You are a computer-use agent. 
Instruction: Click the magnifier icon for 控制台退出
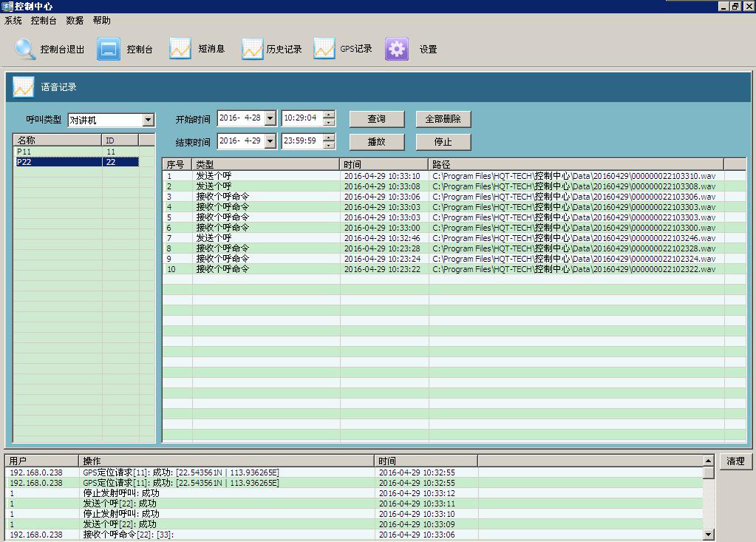click(25, 49)
